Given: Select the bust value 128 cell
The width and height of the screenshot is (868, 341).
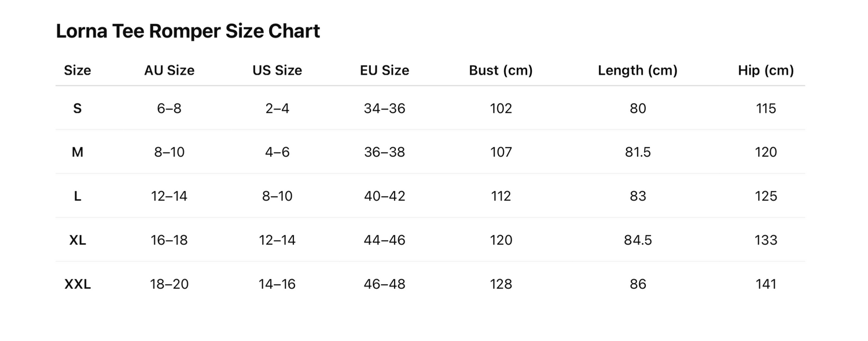Looking at the screenshot, I should pyautogui.click(x=501, y=284).
